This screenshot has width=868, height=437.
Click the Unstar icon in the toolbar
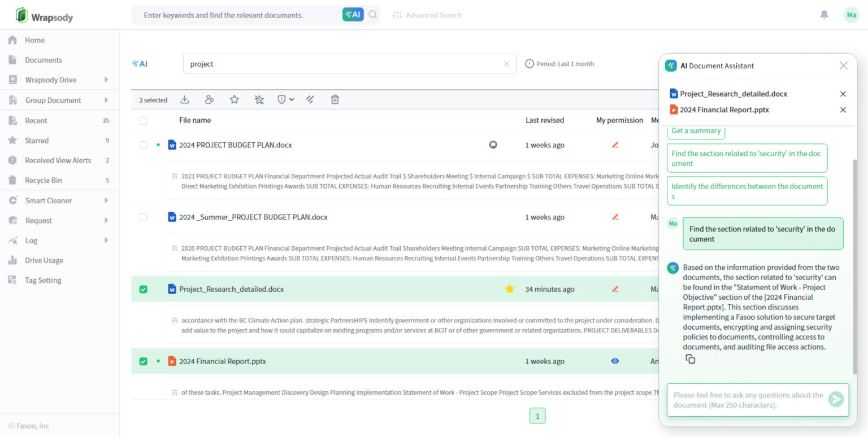259,99
